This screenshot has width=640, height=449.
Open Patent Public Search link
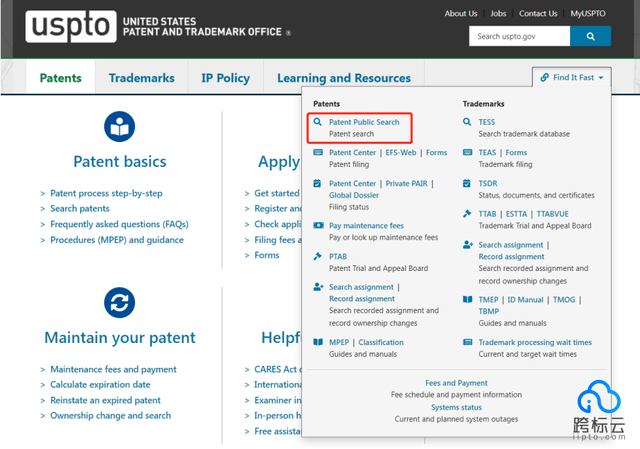[364, 122]
